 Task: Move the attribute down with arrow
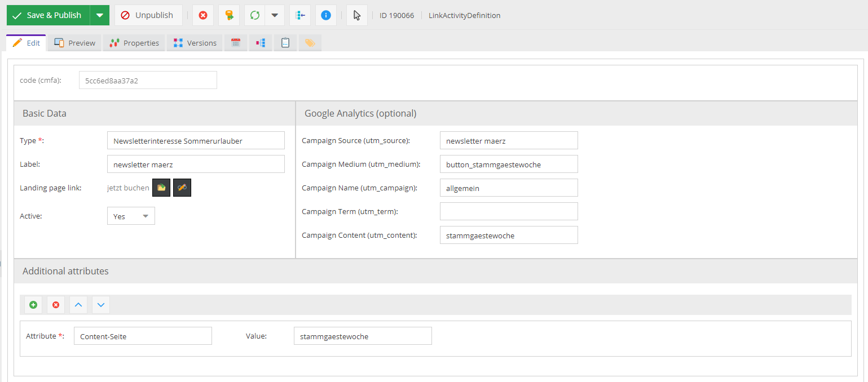(101, 305)
